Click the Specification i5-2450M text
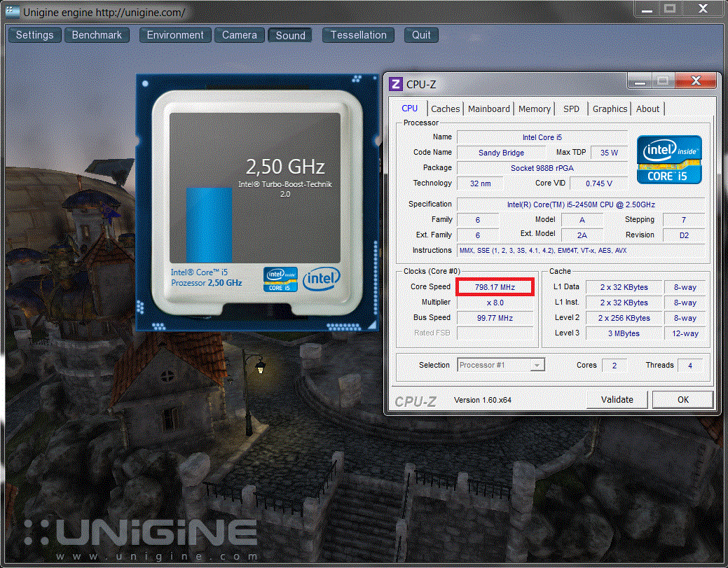The height and width of the screenshot is (568, 728). [x=581, y=205]
